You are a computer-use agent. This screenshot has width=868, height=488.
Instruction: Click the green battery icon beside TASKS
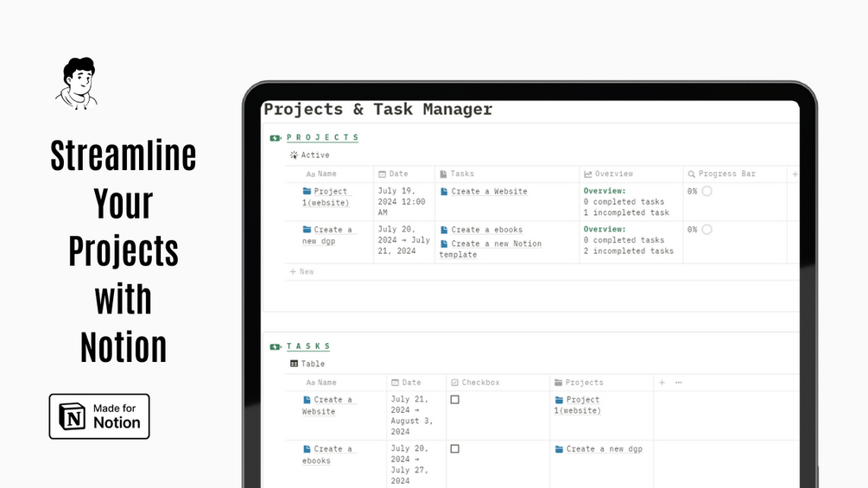[276, 347]
